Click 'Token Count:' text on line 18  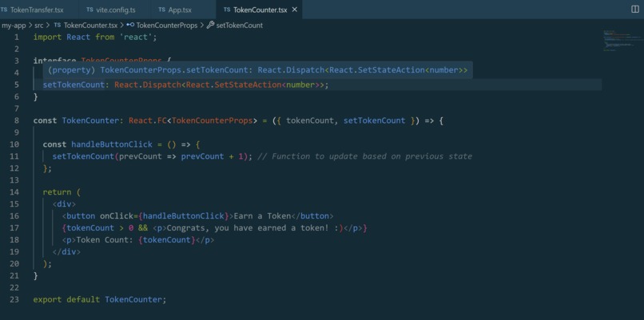pos(105,239)
